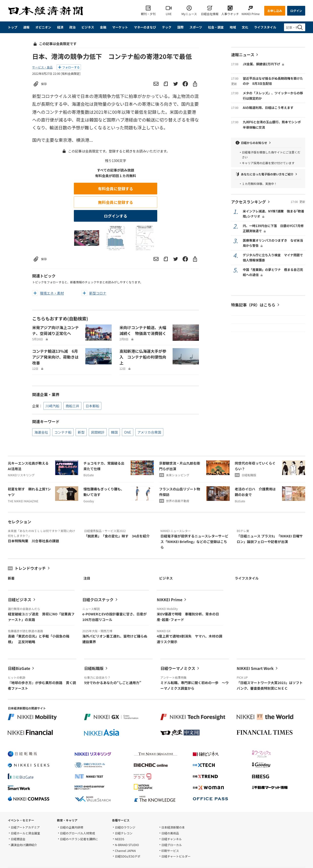The image size is (313, 868).
Task: Toggle the フォローする button under headline
Action: [x=68, y=67]
